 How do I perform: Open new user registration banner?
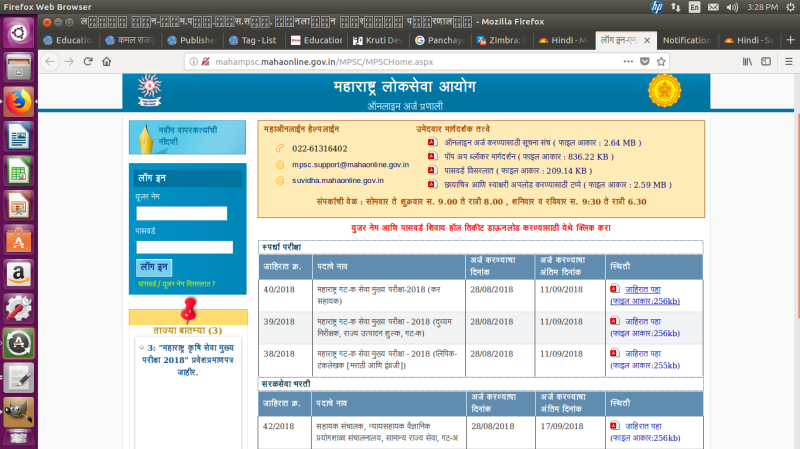[x=187, y=137]
